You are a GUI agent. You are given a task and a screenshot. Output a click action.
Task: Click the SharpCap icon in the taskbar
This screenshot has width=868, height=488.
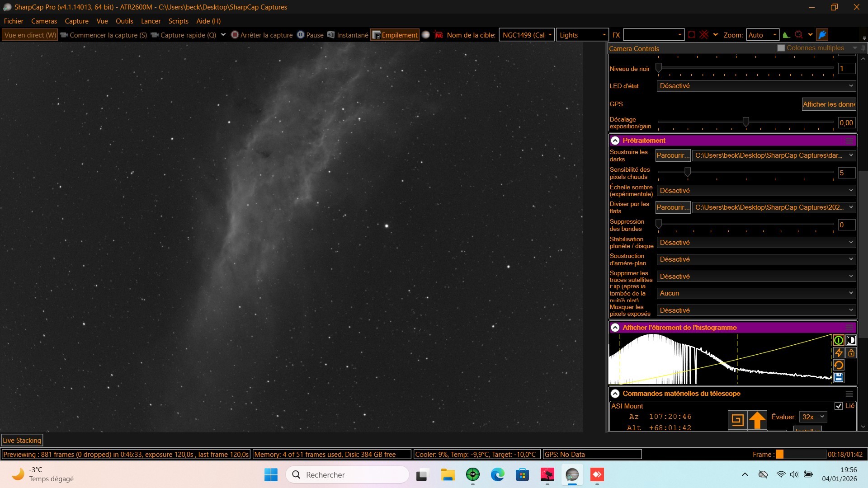tap(572, 475)
